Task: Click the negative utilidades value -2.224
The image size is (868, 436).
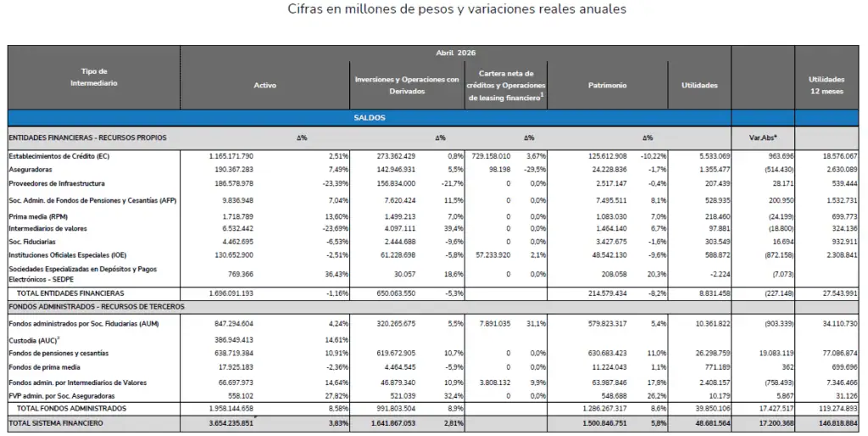Action: tap(721, 274)
